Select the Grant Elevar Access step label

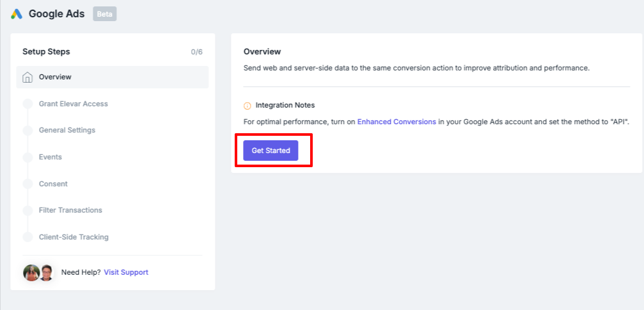(x=74, y=104)
